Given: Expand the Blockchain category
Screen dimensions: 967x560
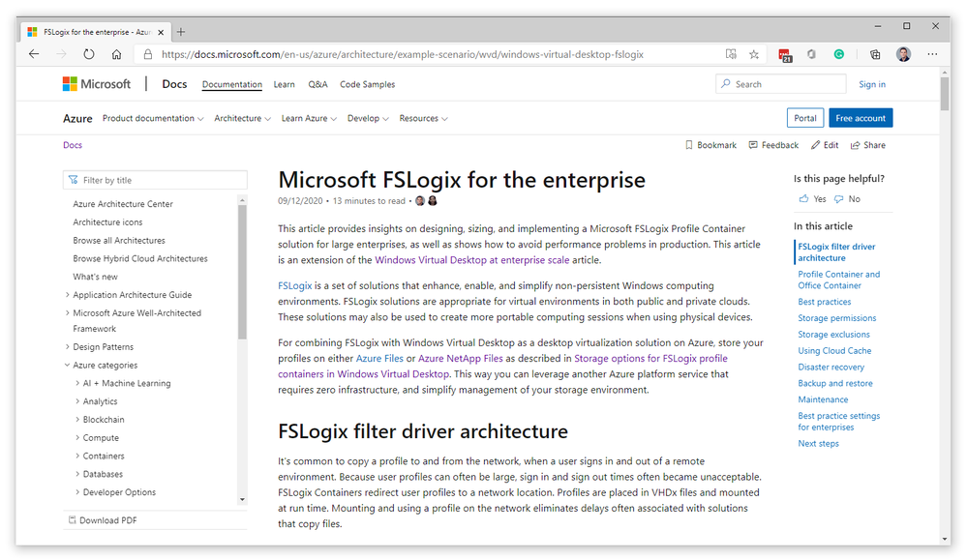Looking at the screenshot, I should coord(77,420).
